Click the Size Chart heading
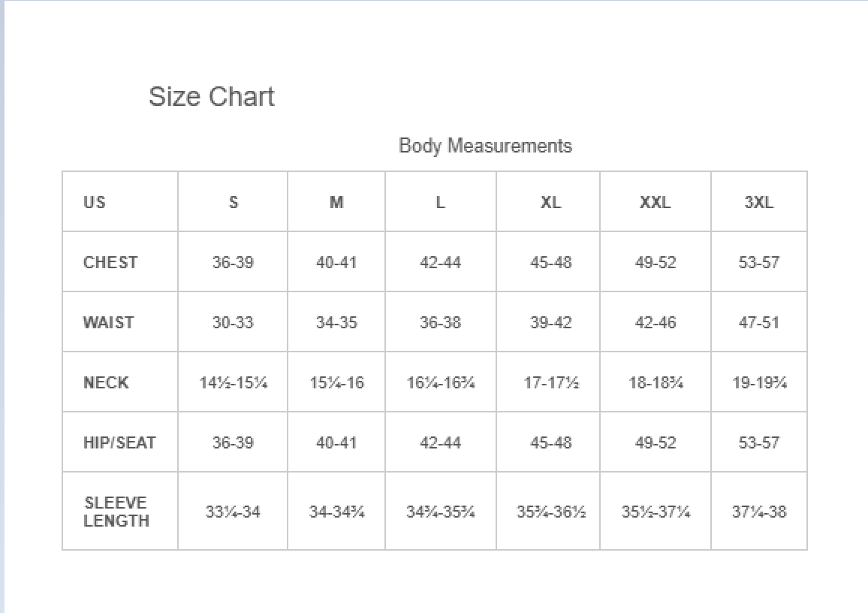868x613 pixels. click(x=212, y=97)
